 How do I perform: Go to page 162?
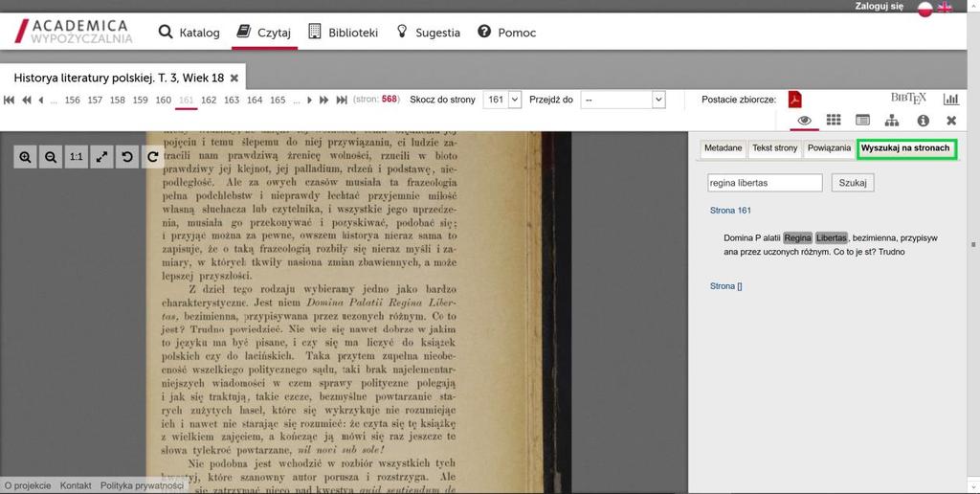(x=209, y=101)
